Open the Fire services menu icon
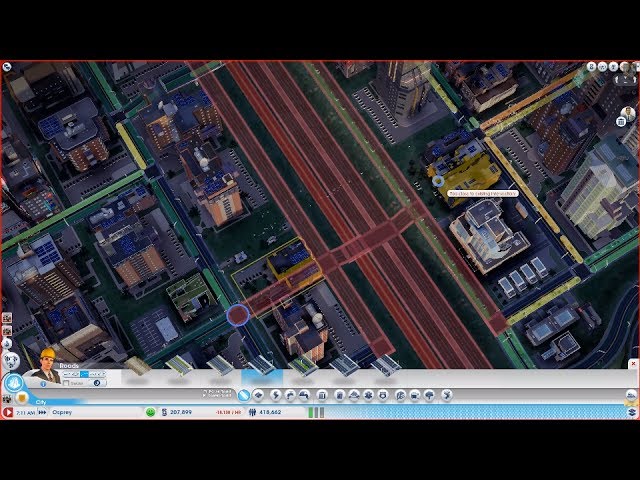The height and width of the screenshot is (480, 640). pos(354,395)
